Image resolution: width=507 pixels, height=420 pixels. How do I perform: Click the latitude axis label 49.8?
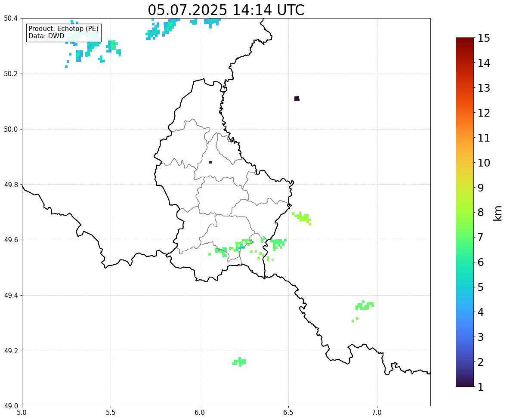(11, 185)
